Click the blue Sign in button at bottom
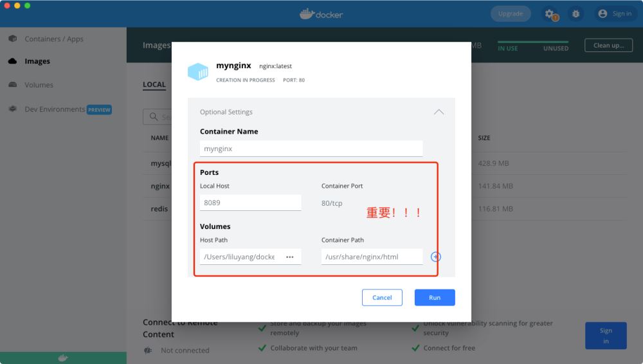This screenshot has height=364, width=643. tap(606, 336)
